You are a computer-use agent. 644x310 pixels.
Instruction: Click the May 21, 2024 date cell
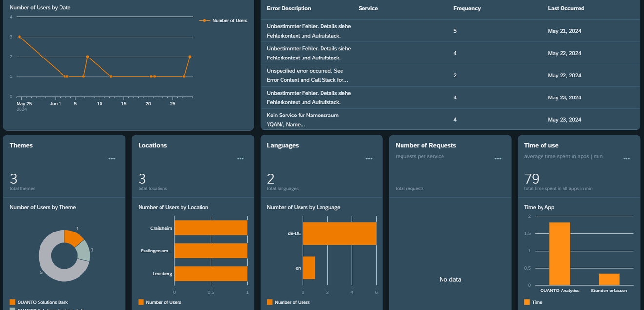[x=564, y=31]
